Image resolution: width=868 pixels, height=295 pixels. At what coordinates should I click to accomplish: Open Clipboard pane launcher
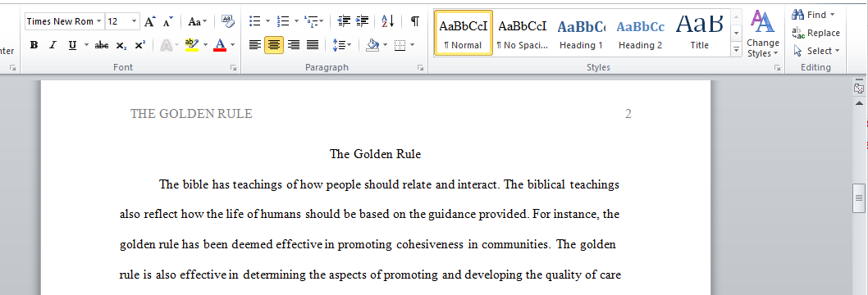tap(12, 68)
